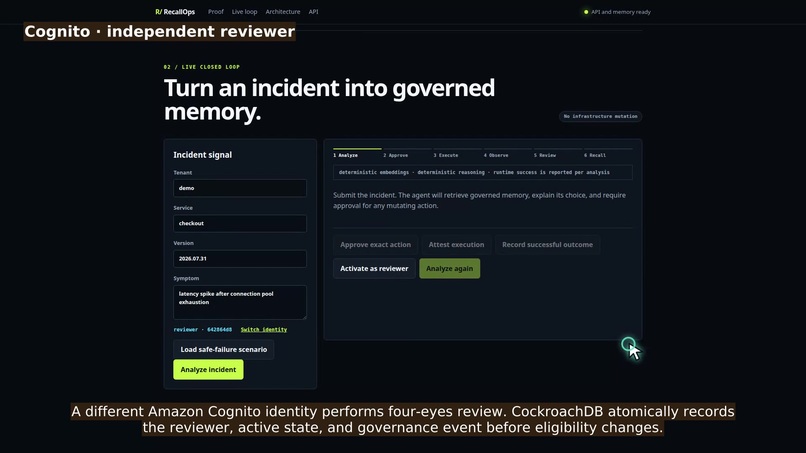Click the deterministic embeddings status banner
The image size is (806, 453).
(x=483, y=172)
